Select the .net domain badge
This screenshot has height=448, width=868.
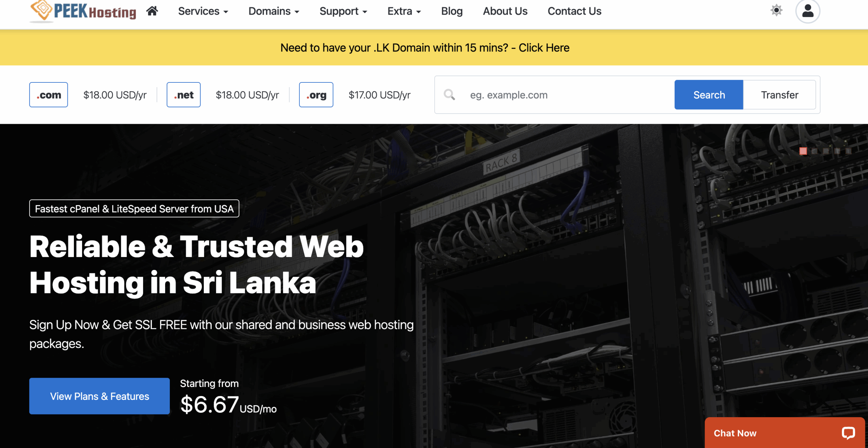(183, 95)
